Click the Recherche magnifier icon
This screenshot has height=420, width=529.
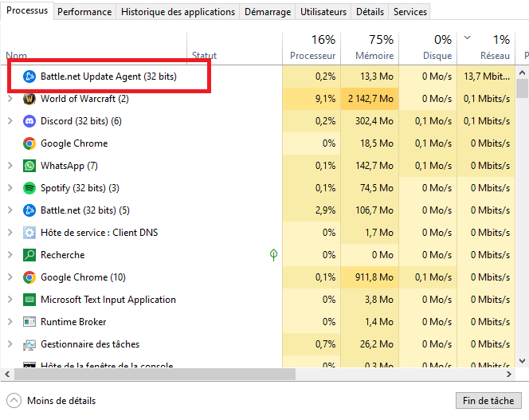[29, 255]
